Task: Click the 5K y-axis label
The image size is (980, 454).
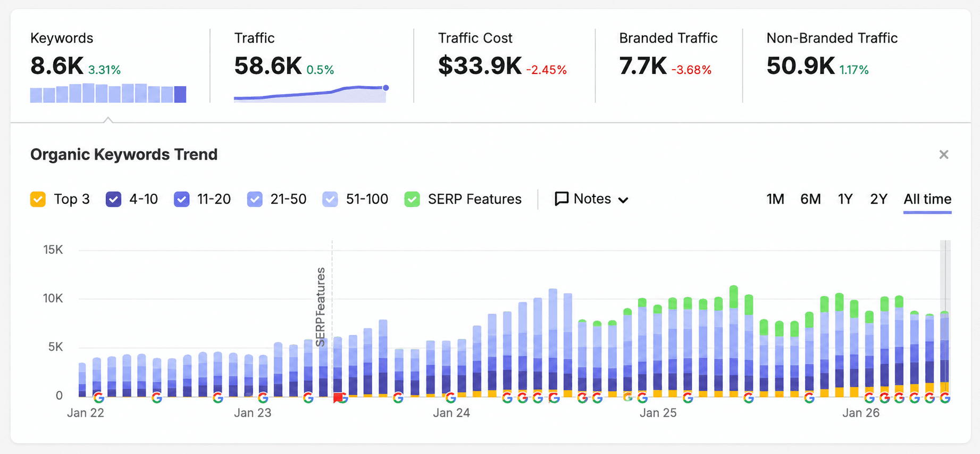Action: coord(56,347)
